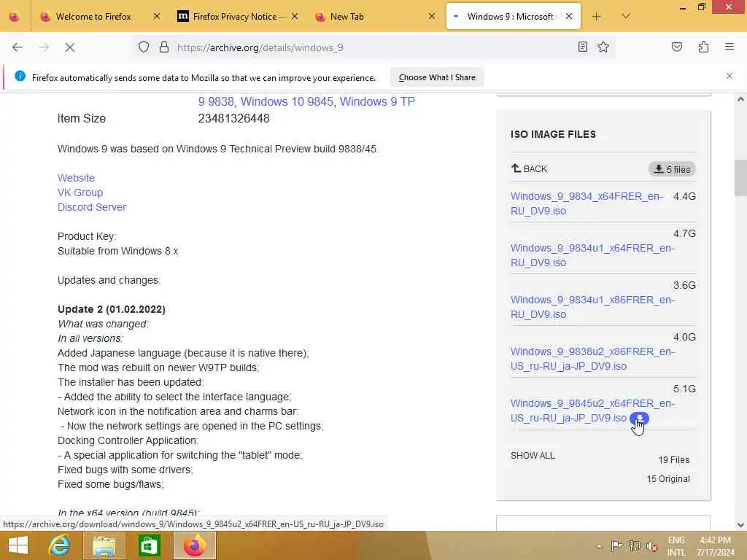747x560 pixels.
Task: Close the Firefox Privacy Notice tab
Action: pos(295,17)
